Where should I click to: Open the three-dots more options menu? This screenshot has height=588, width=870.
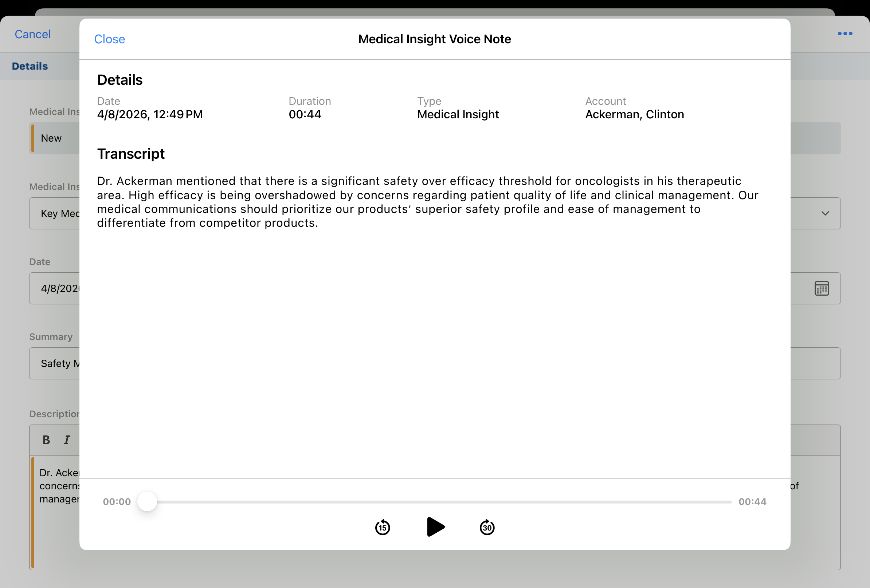point(844,33)
